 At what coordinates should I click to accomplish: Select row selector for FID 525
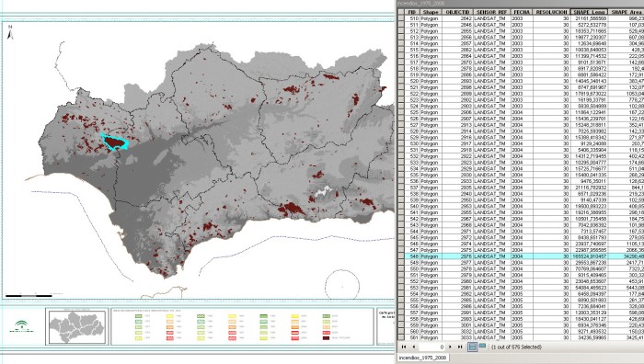click(401, 112)
